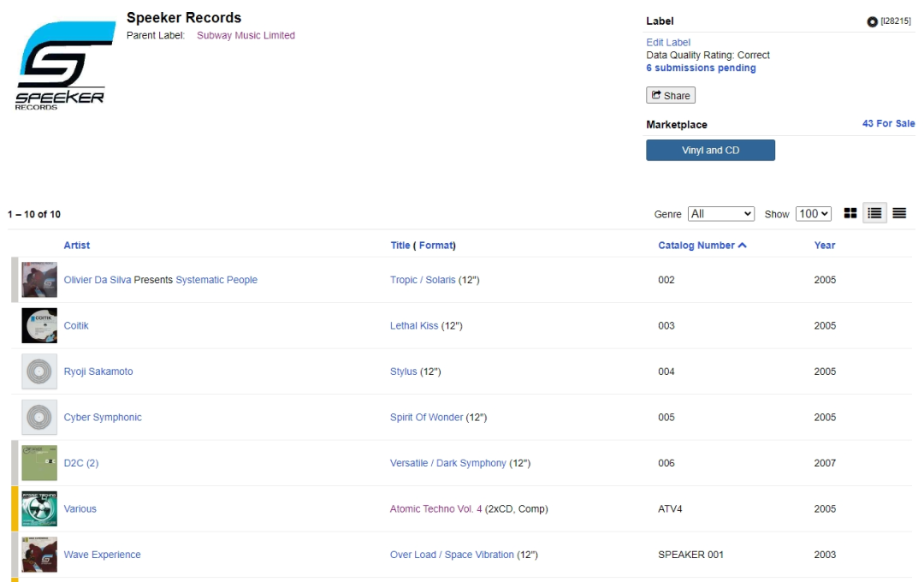The image size is (924, 582).
Task: Click the Lethal Kiss cover thumbnail
Action: coord(39,325)
